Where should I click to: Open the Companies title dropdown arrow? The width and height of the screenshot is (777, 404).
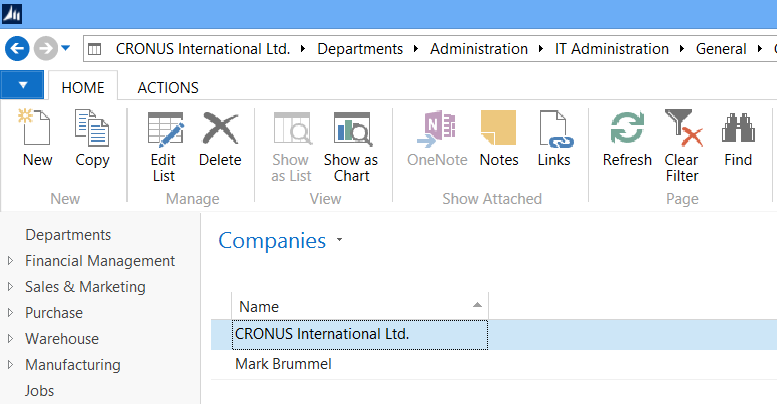(340, 241)
